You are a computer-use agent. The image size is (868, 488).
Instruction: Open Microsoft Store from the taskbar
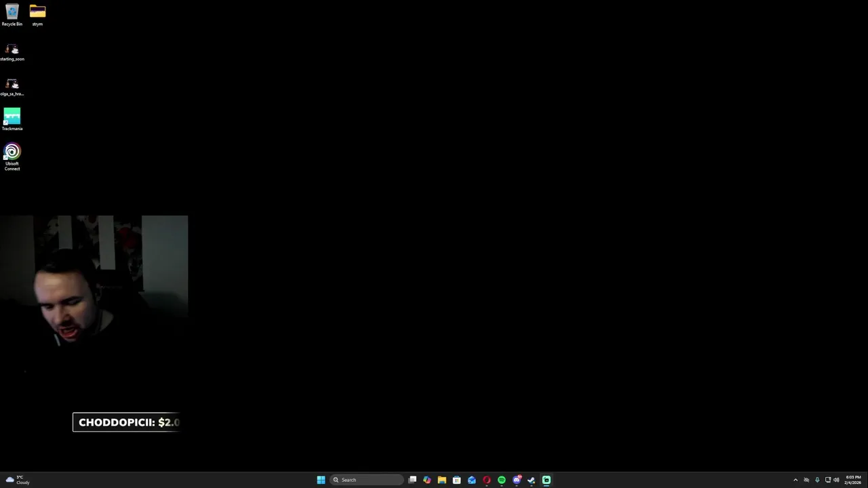click(x=457, y=480)
